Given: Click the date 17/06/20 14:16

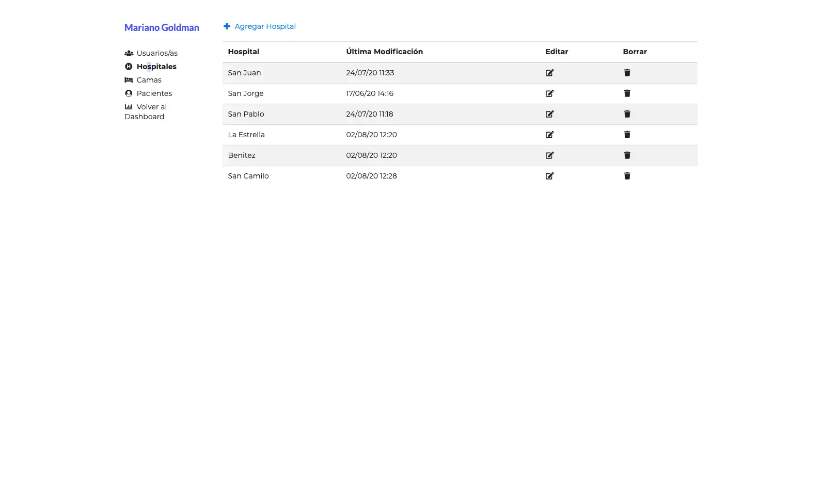Looking at the screenshot, I should [370, 93].
